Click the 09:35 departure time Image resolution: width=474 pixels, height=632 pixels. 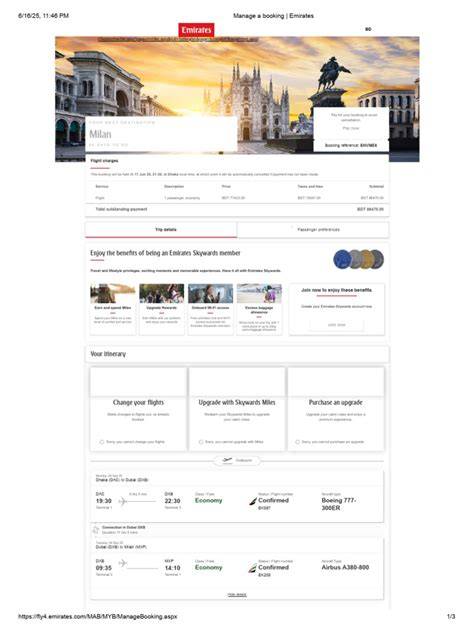click(x=104, y=568)
